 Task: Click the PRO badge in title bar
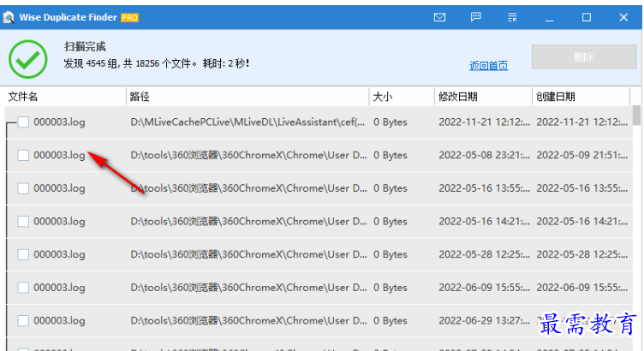(130, 18)
